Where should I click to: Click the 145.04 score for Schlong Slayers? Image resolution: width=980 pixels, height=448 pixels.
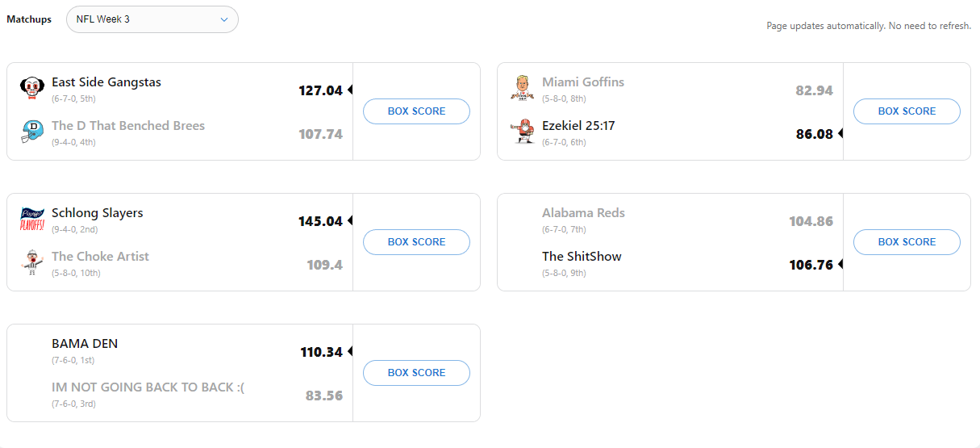[x=320, y=221]
